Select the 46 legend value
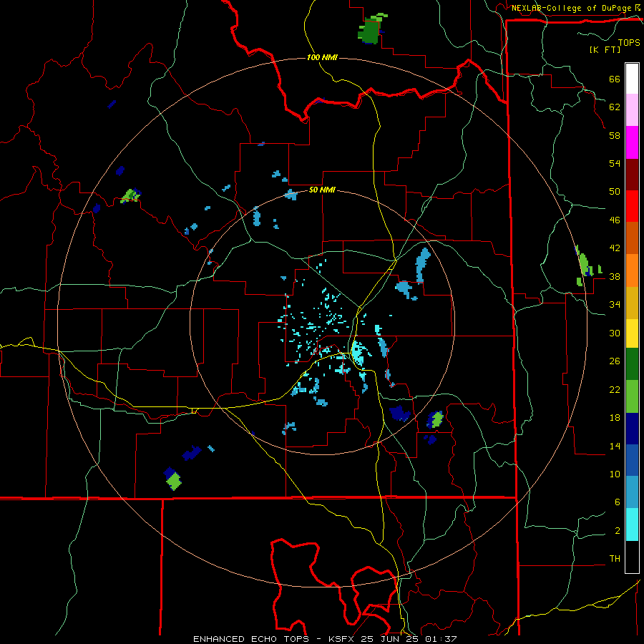The image size is (644, 644). [x=615, y=220]
